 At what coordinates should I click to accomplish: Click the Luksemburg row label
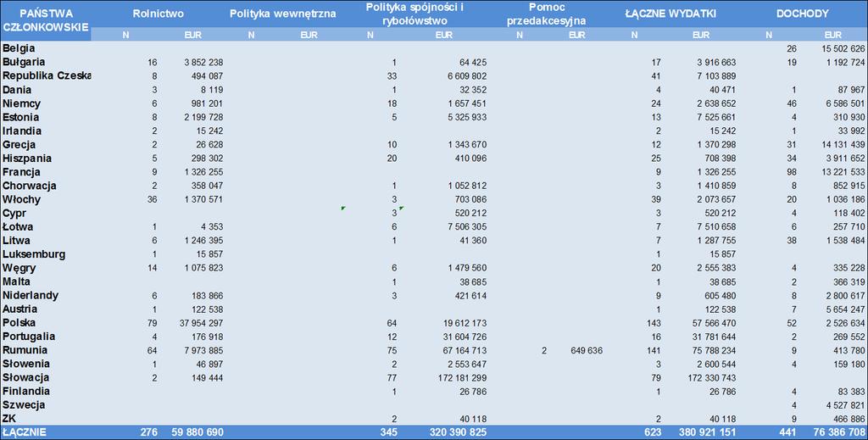34,254
